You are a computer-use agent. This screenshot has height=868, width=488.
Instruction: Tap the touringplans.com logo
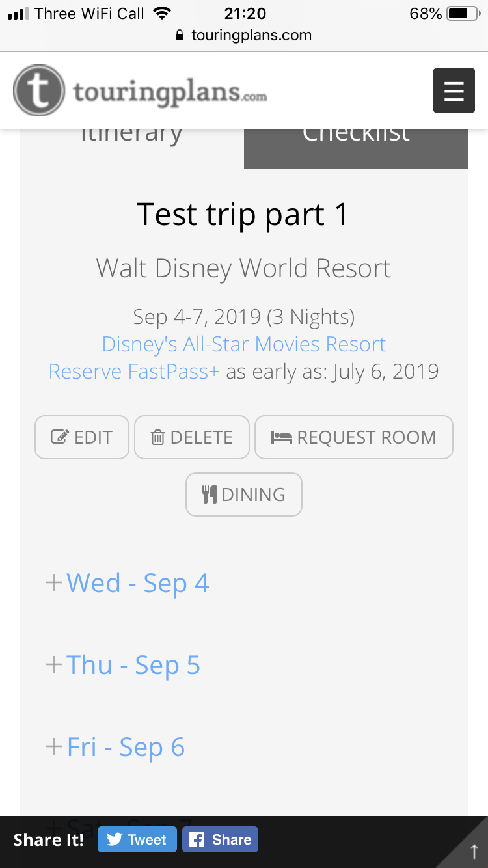coord(140,90)
